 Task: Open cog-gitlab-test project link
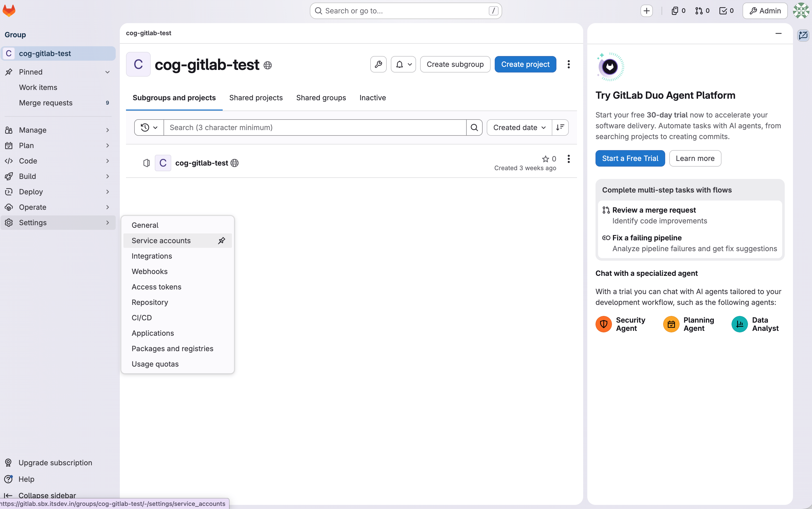(x=202, y=163)
